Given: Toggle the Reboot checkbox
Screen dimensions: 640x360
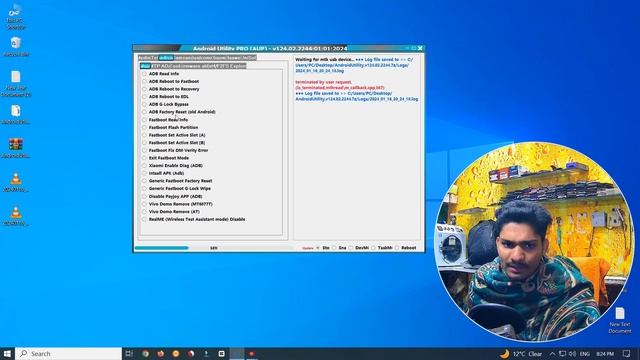Looking at the screenshot, I should coord(397,248).
